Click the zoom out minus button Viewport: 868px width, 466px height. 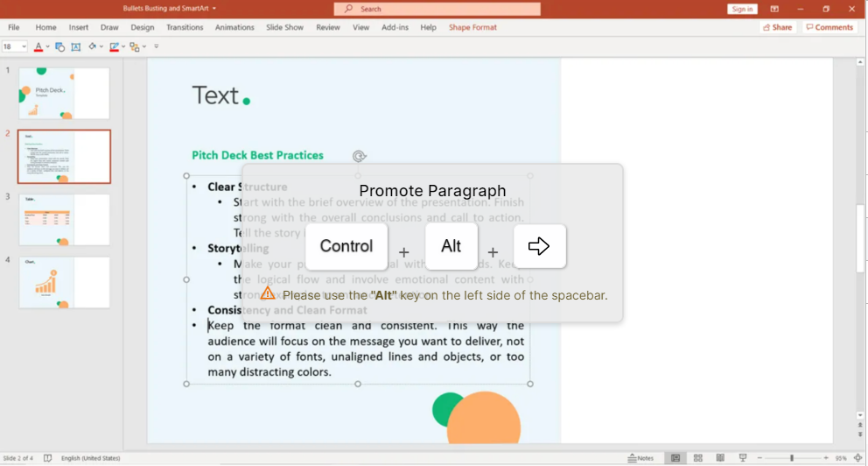pyautogui.click(x=759, y=458)
